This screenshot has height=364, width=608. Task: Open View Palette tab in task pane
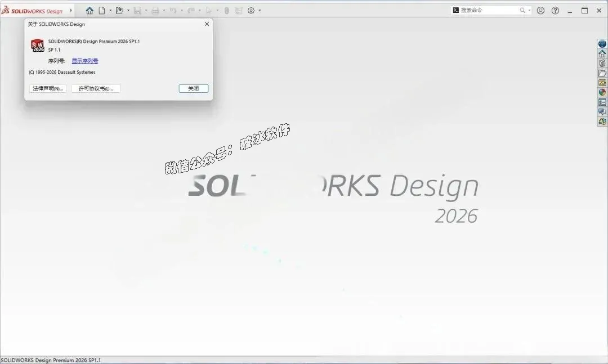click(602, 83)
